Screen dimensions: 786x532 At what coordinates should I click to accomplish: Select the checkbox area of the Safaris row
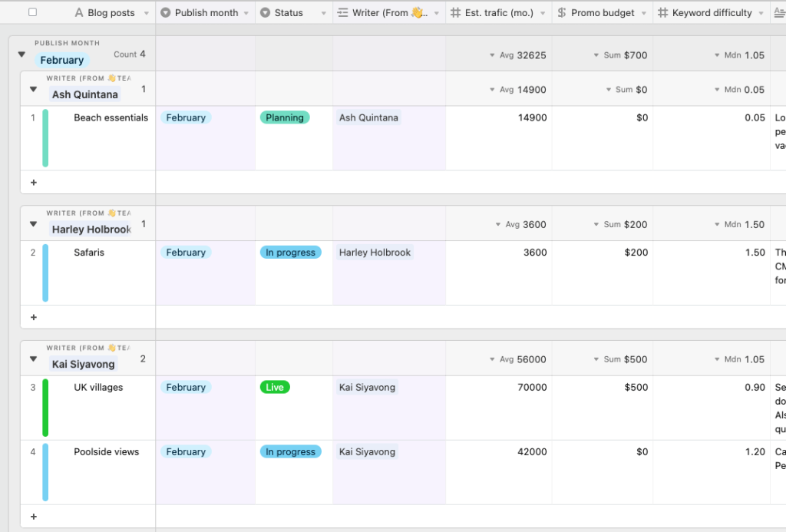31,252
